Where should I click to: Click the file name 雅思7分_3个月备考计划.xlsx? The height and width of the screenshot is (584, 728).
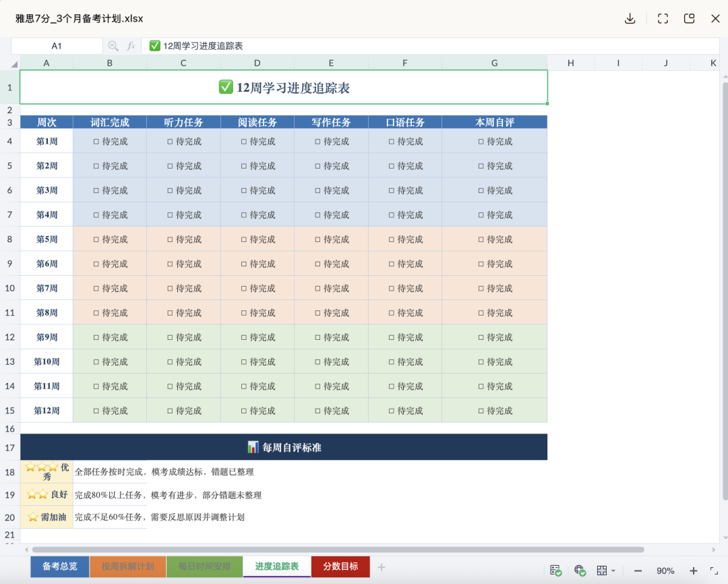[x=80, y=19]
